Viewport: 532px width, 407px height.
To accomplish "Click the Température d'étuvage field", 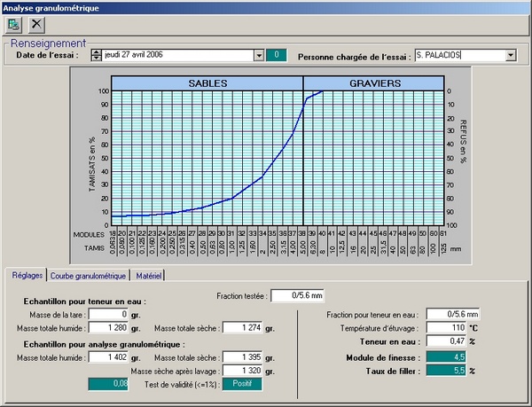I will pos(453,327).
